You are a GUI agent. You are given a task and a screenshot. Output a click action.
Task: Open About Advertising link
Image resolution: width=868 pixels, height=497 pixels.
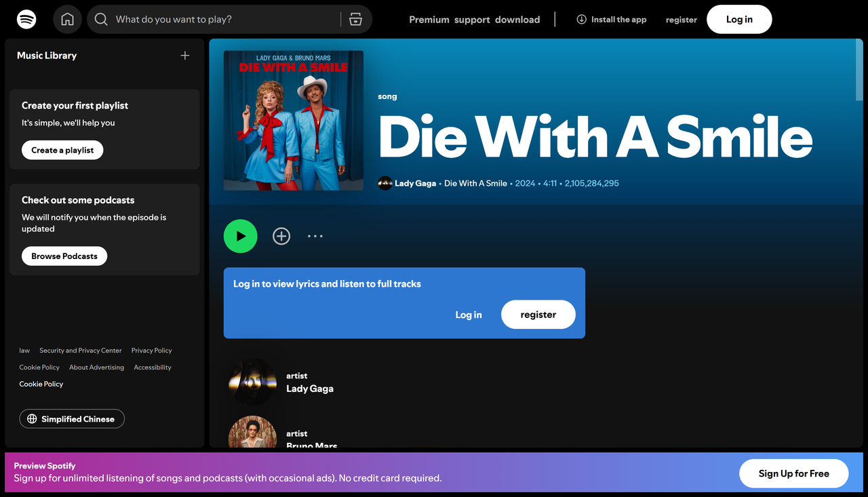96,367
